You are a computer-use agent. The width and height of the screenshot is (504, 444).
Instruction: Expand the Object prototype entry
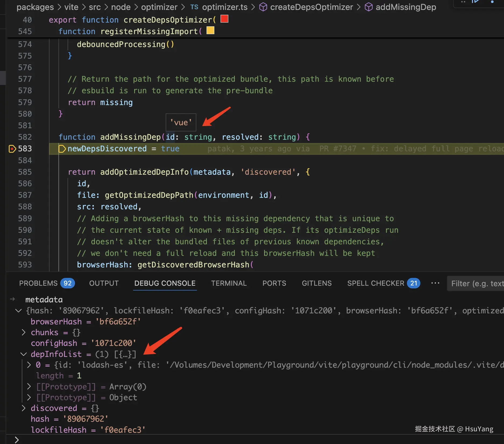pyautogui.click(x=29, y=398)
